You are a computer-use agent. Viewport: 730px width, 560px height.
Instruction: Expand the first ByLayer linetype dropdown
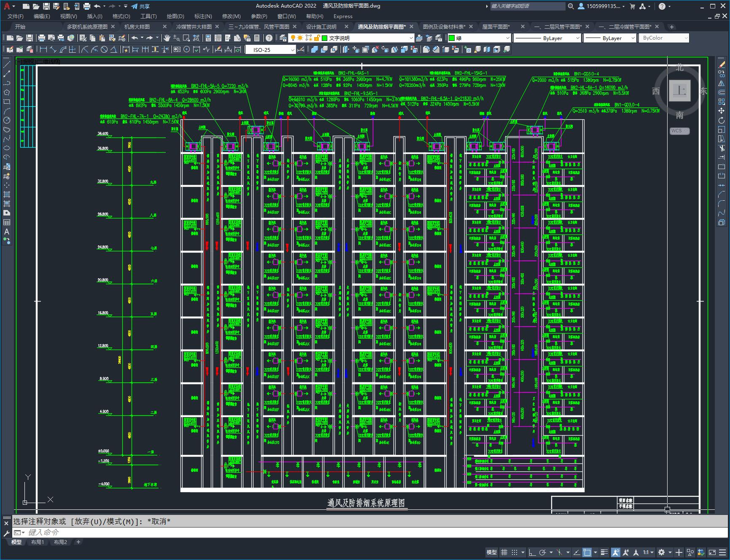547,38
